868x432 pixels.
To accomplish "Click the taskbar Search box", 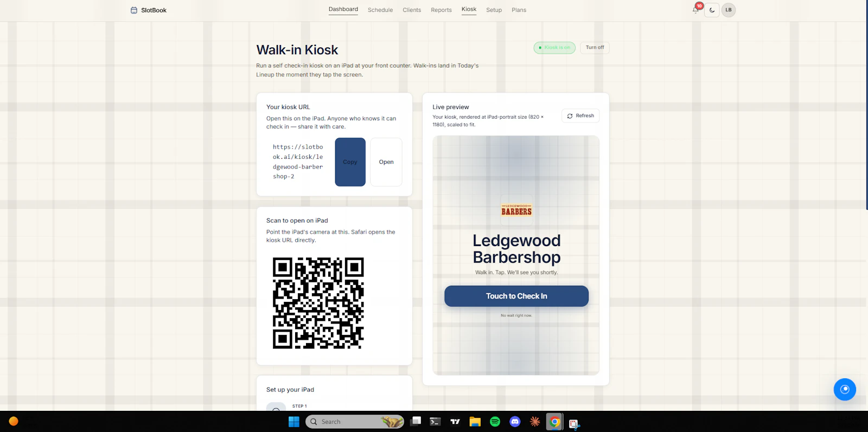I will pyautogui.click(x=355, y=422).
